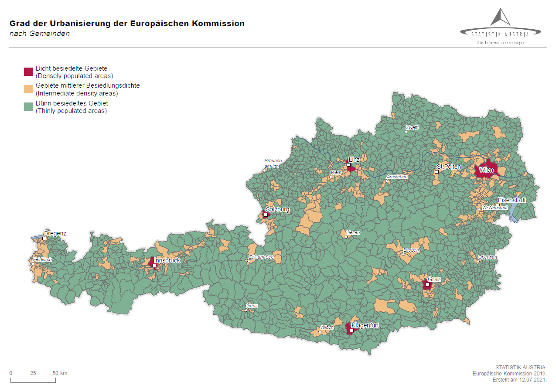Click the map title 'Grad der Urbanisierung'
Image resolution: width=556 pixels, height=392 pixels.
tap(127, 23)
